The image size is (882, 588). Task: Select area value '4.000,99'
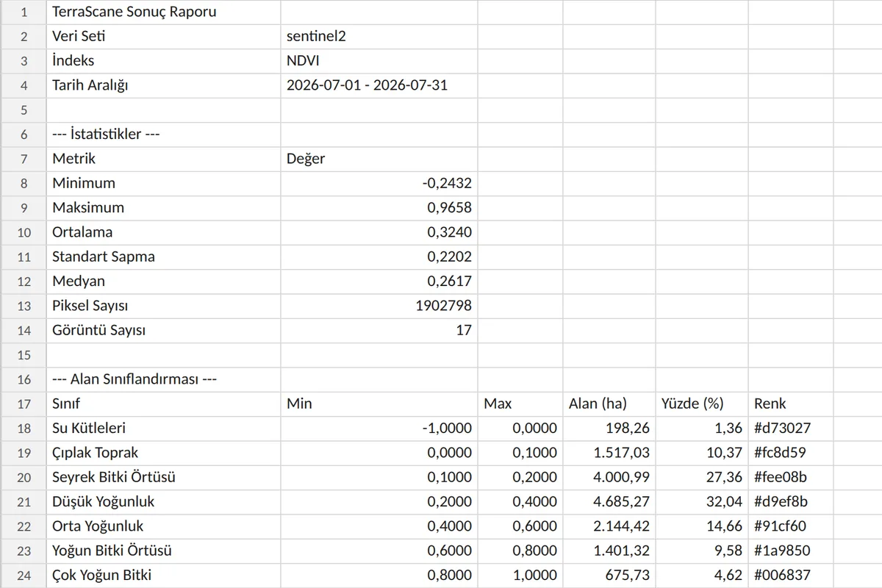click(609, 477)
